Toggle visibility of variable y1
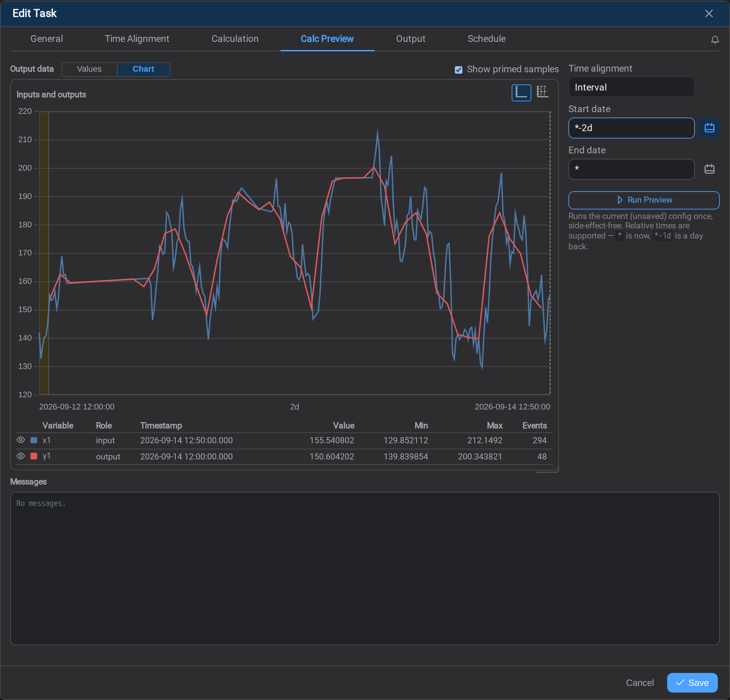The height and width of the screenshot is (700, 730). 21,456
